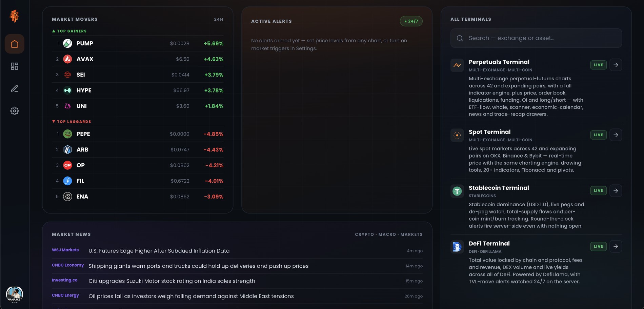Viewport: 644px width, 309px height.
Task: Open Settings gear in sidebar
Action: (15, 111)
